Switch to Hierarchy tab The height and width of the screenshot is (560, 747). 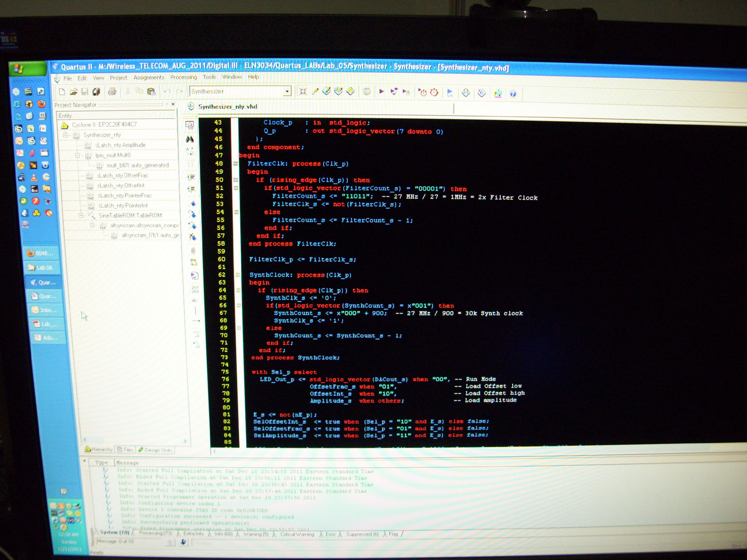click(x=99, y=449)
